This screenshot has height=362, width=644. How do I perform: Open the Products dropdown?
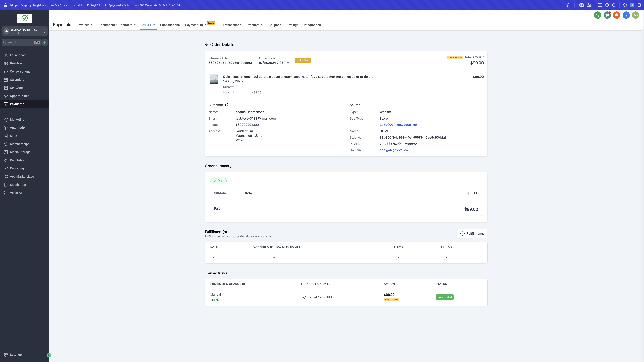coord(254,25)
